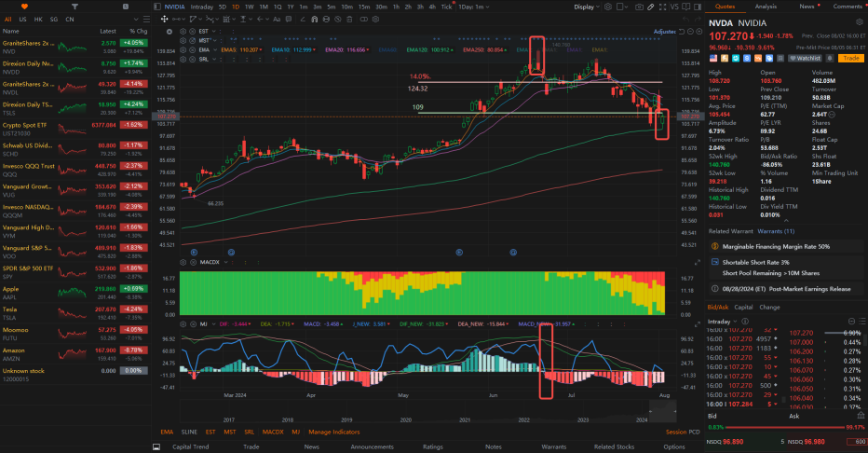
Task: Click the heart favorites icon atop watchlist
Action: [24, 7]
